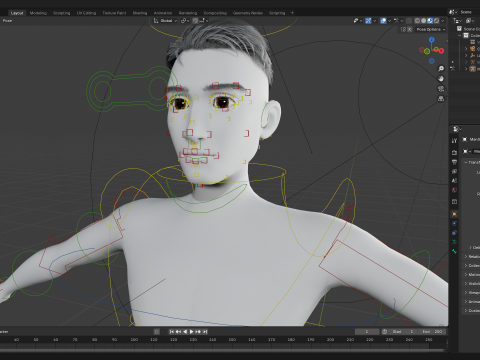Screen dimensions: 480x360
Task: Switch to the Modeling workspace tab
Action: pos(38,13)
